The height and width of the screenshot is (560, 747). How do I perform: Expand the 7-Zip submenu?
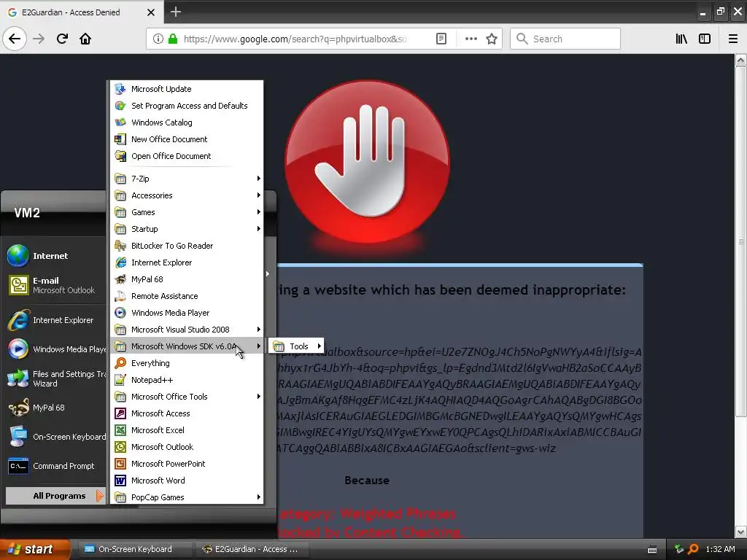click(186, 179)
